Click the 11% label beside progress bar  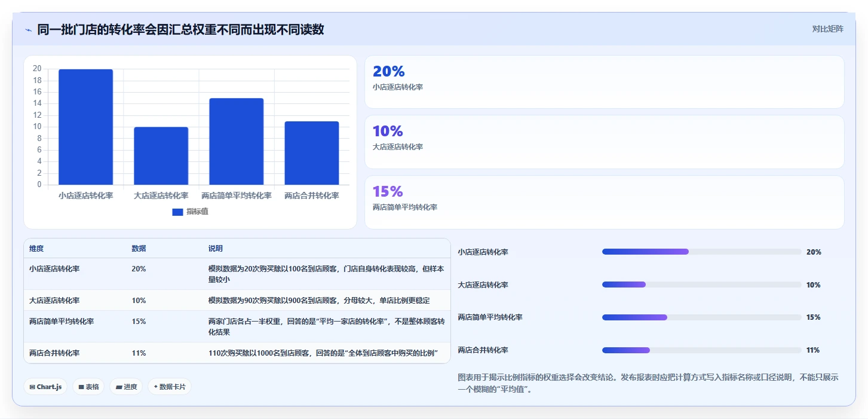tap(813, 350)
